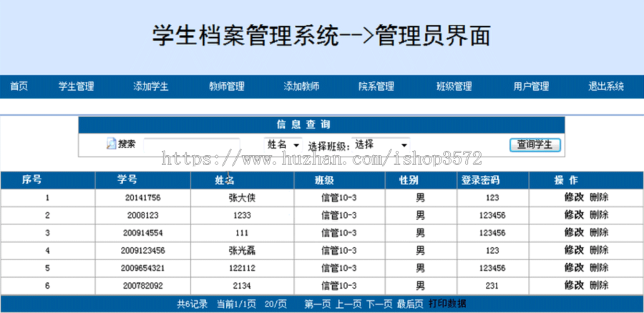The height and width of the screenshot is (313, 644).
Task: Click the 学号 column header
Action: point(127,179)
